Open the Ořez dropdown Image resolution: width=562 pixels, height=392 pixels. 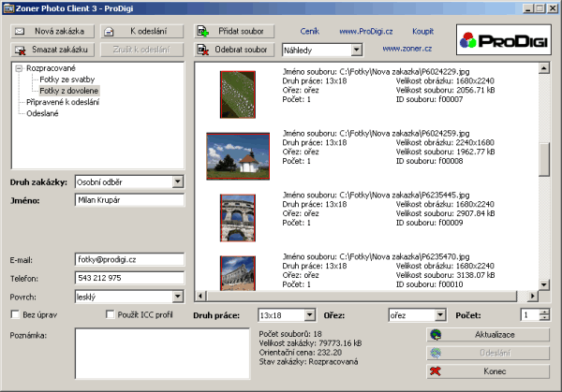coord(440,315)
